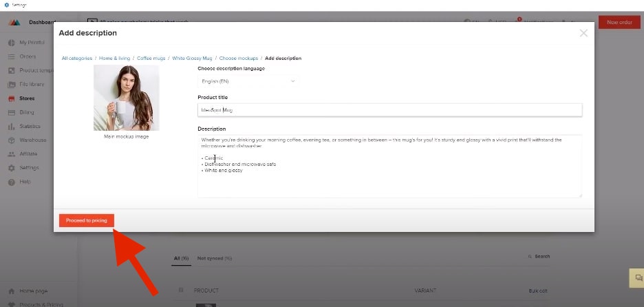Select the All products tab

tap(181, 258)
